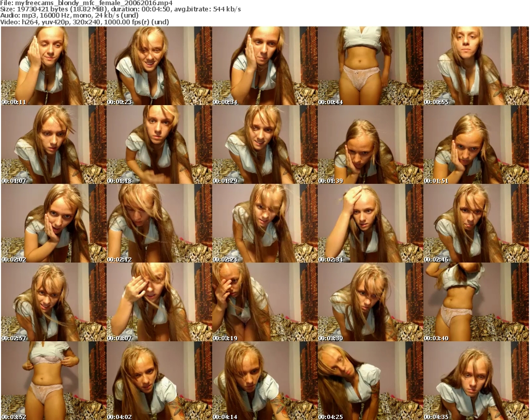Select the frame at 00:01:07
The image size is (530, 420).
[x=54, y=144]
